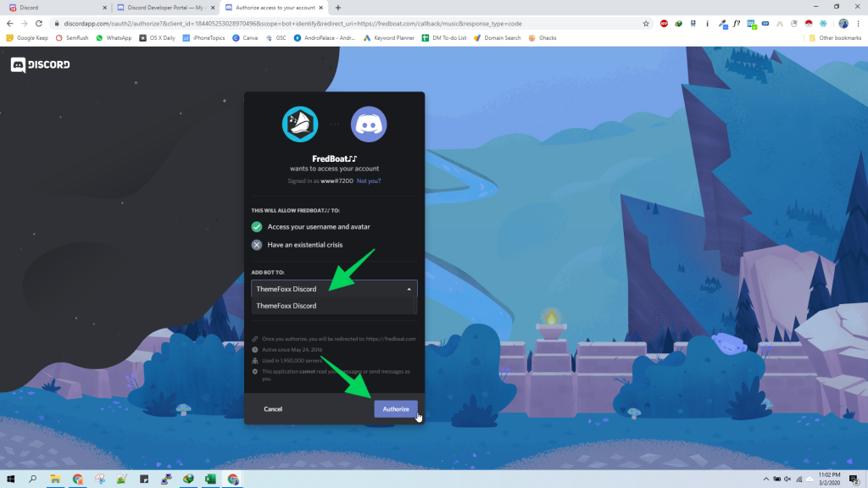Viewport: 868px width, 488px height.
Task: Bookmark this page with the star icon
Action: [x=645, y=24]
